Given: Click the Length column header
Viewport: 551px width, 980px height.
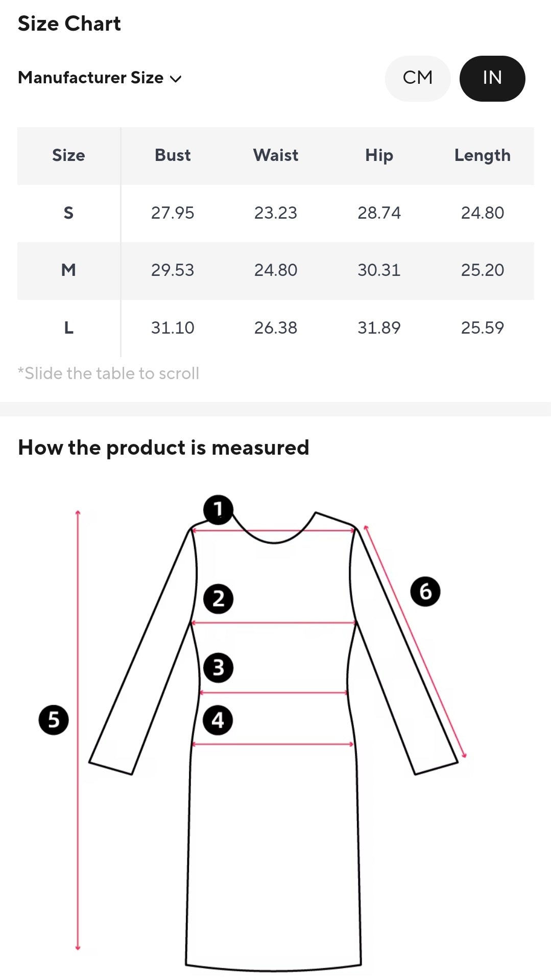Looking at the screenshot, I should 483,156.
